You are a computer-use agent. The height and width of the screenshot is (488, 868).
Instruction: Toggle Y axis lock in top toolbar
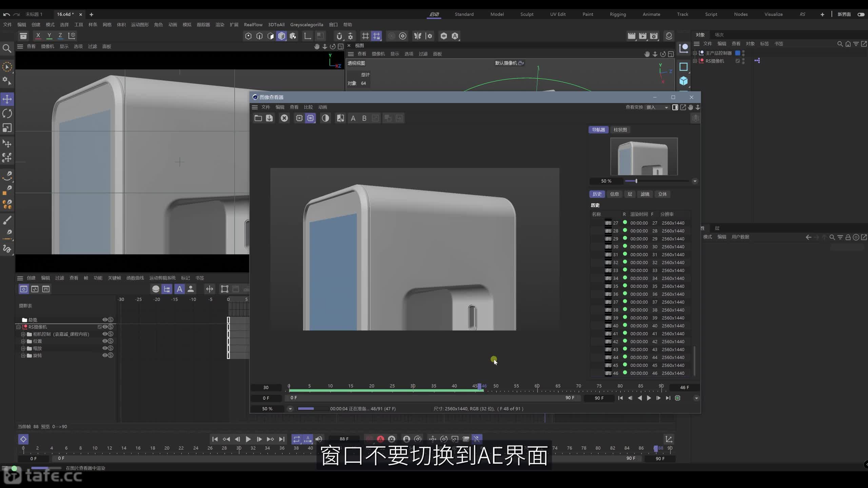pos(49,36)
